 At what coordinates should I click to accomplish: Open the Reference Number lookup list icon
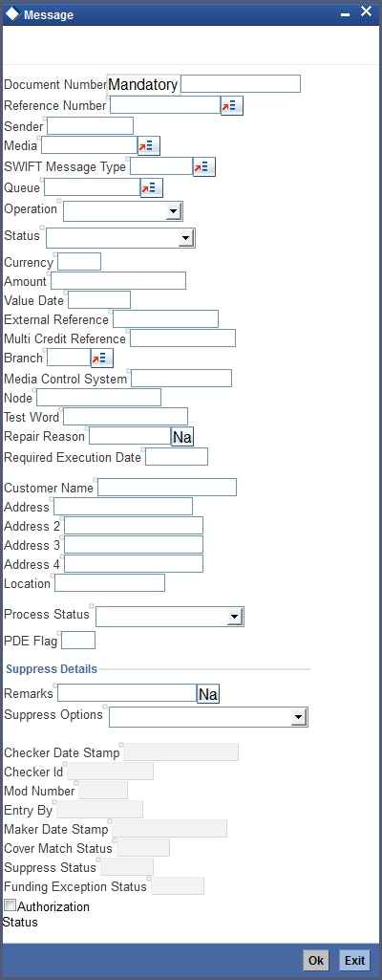(231, 105)
